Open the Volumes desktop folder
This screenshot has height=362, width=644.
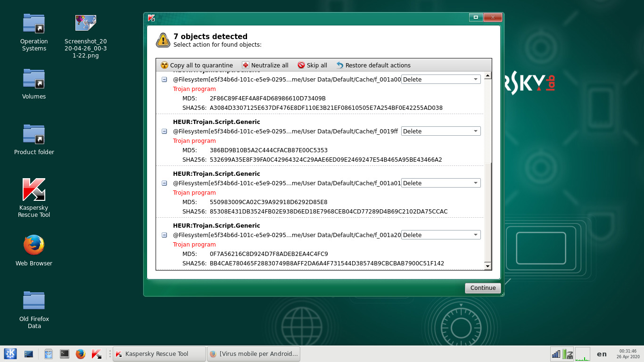tap(34, 84)
